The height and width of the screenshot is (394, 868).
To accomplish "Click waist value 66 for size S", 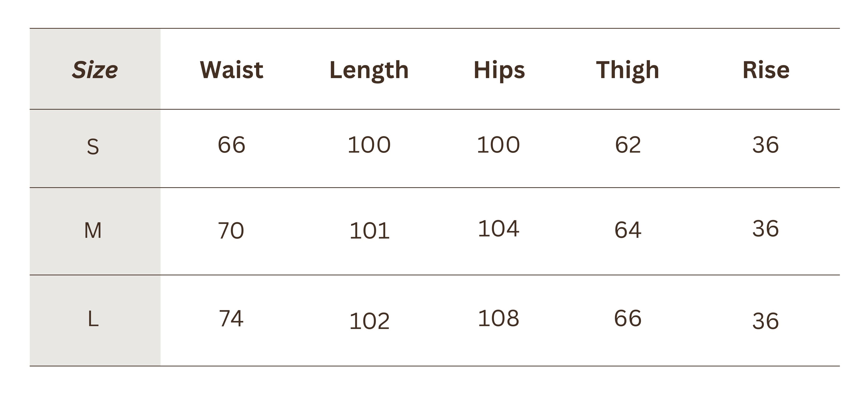I will (x=232, y=145).
